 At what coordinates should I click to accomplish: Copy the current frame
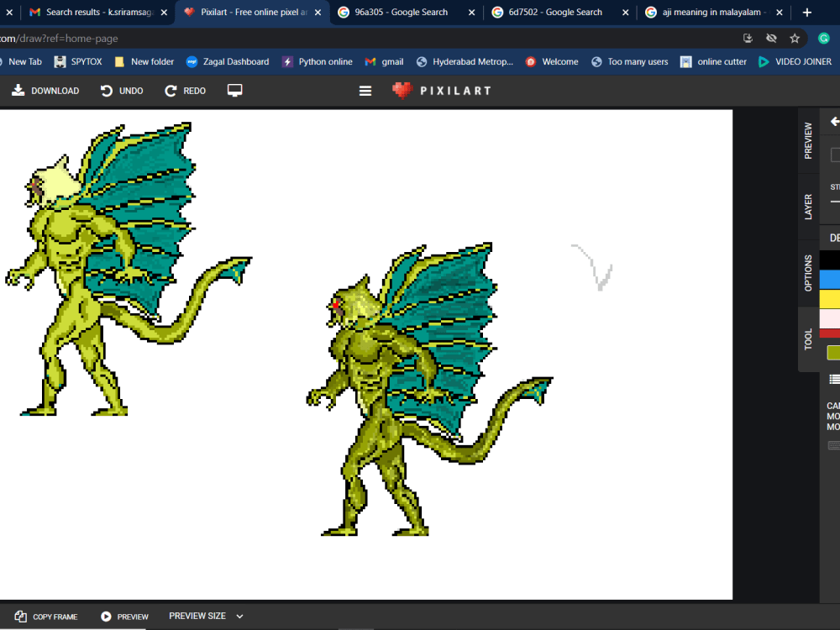coord(46,617)
